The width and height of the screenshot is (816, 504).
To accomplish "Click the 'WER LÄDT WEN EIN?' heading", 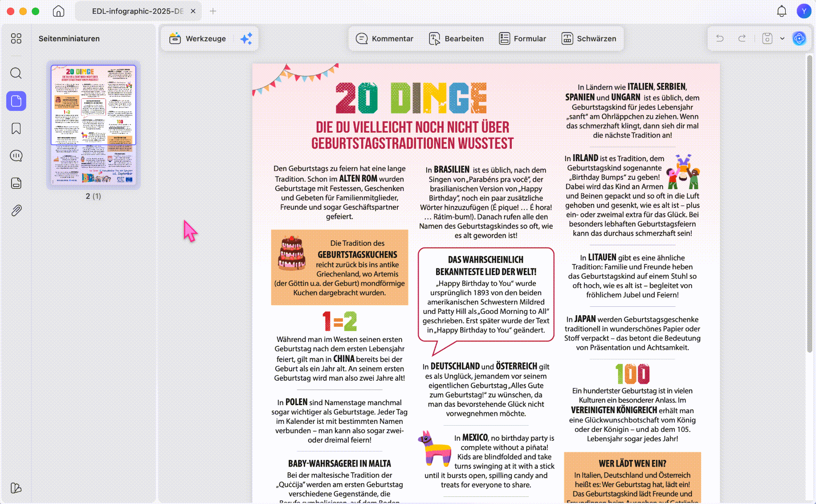I will [632, 463].
